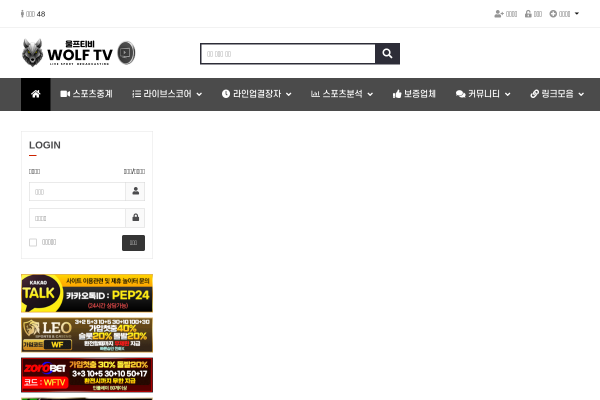Focus the login password input field
The height and width of the screenshot is (400, 600).
click(77, 218)
